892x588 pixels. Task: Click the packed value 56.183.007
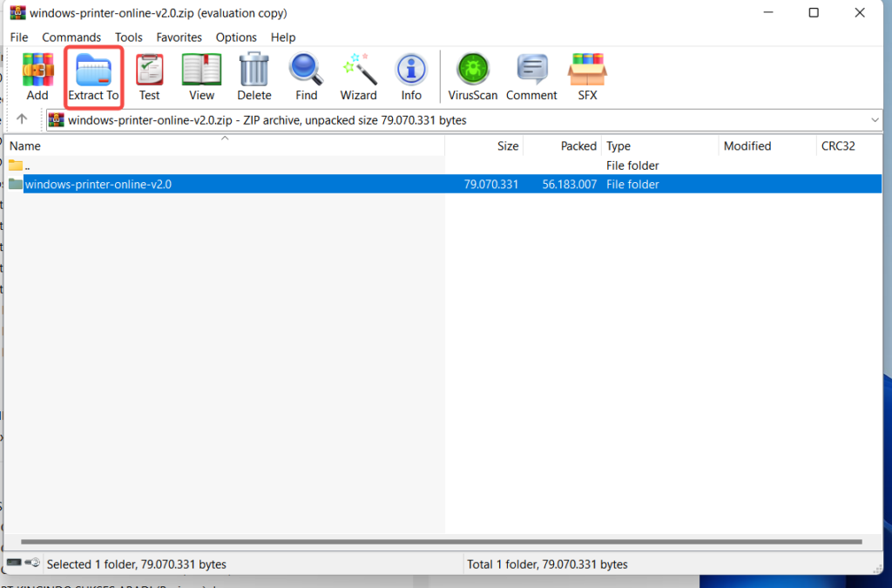pyautogui.click(x=569, y=185)
